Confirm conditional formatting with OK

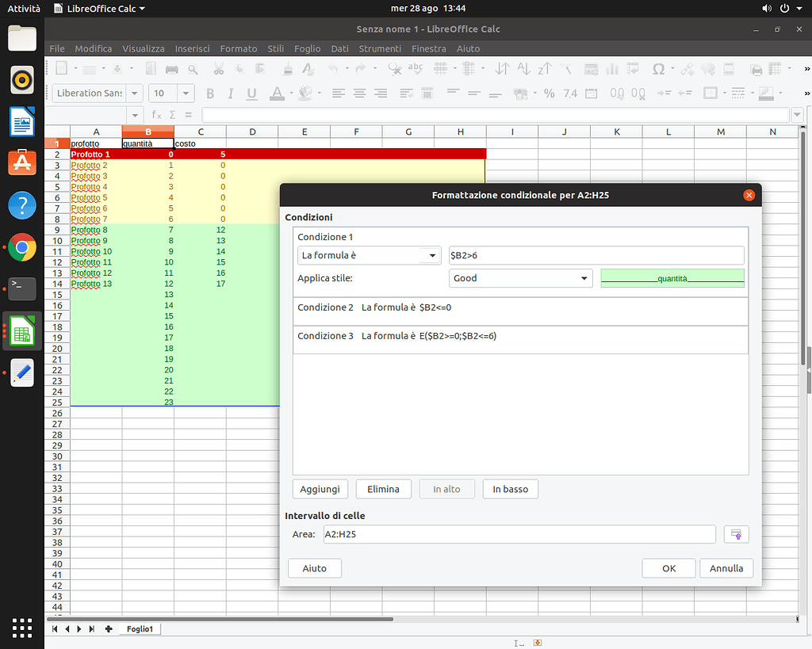668,568
